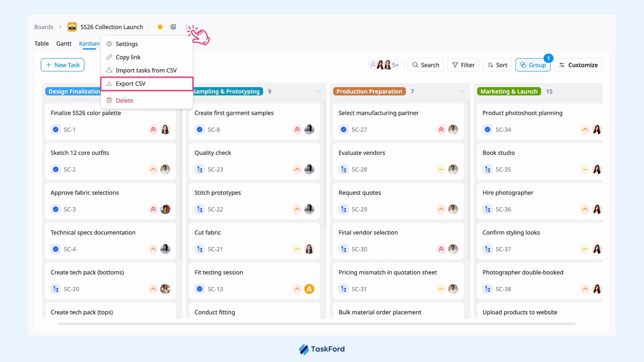The height and width of the screenshot is (362, 644).
Task: Click the horizontal scrollbar below the columns
Action: [x=317, y=324]
